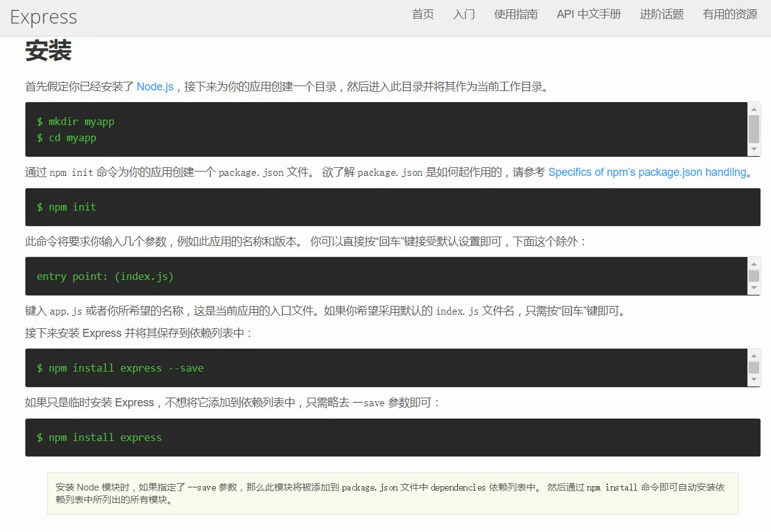Click the '$ mkdir myapp' code line
The image size is (771, 532).
click(76, 121)
